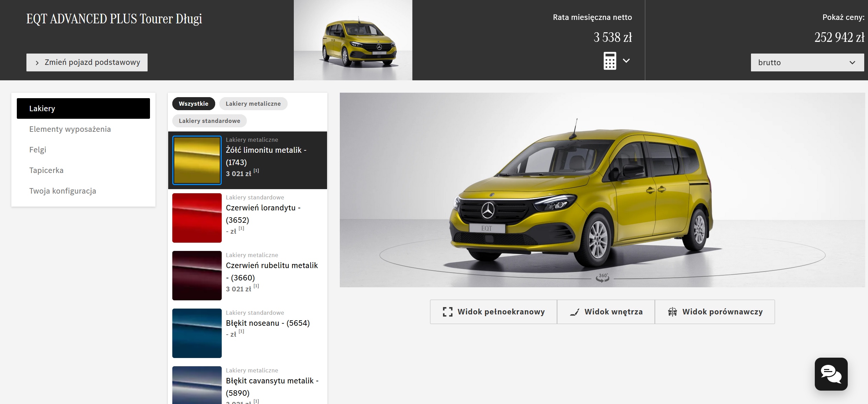868x404 pixels.
Task: Filter by Lakiery standardowe chip
Action: point(209,121)
